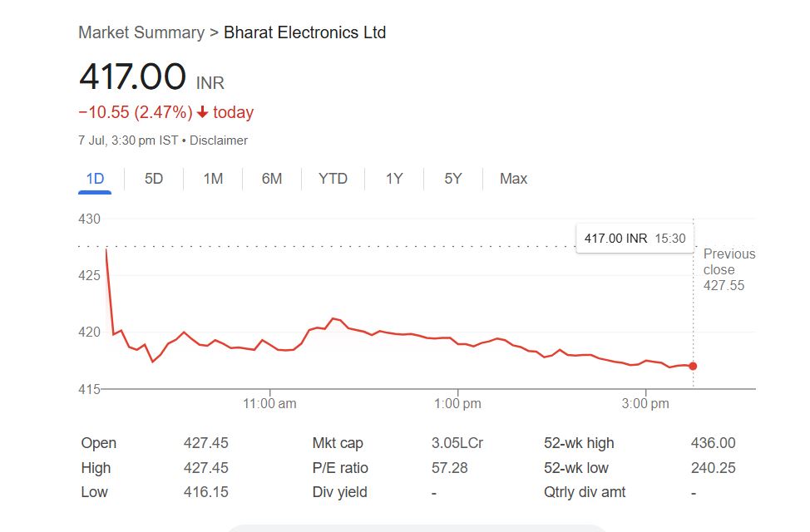Click the 417.00 INR chart tooltip
This screenshot has width=810, height=532.
635,239
